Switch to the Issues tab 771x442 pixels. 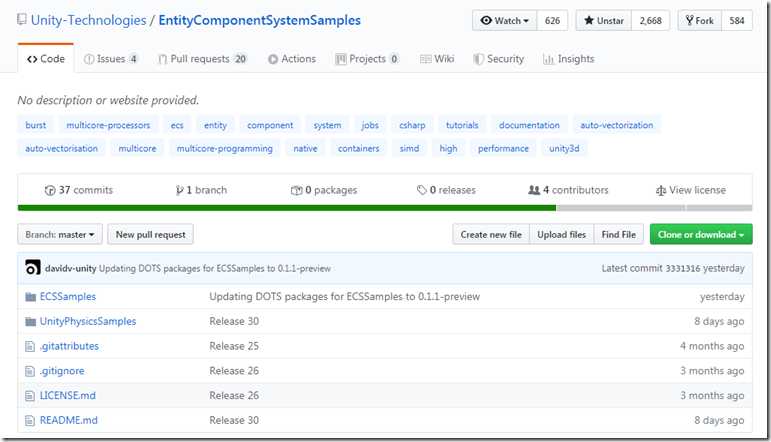point(110,59)
